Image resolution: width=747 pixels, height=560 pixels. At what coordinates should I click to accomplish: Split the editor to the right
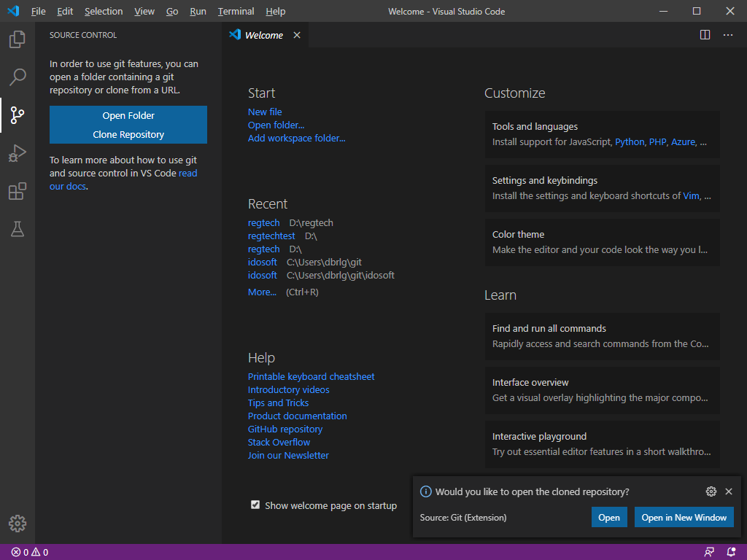point(705,35)
